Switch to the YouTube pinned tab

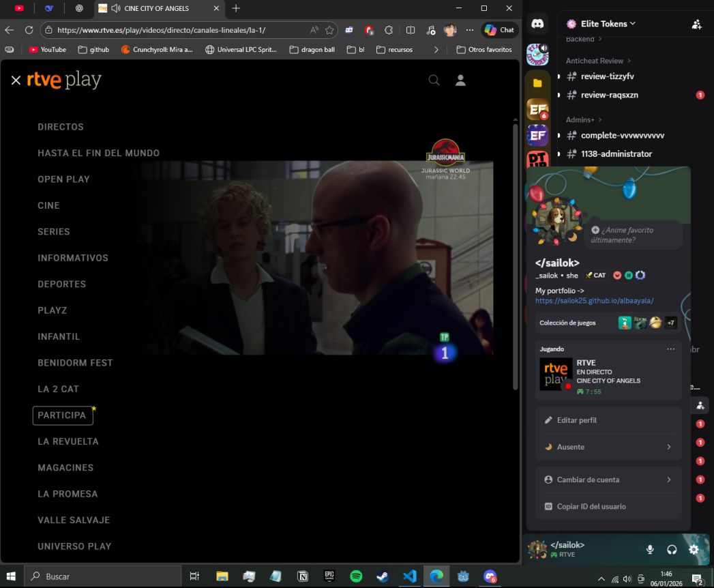[19, 8]
